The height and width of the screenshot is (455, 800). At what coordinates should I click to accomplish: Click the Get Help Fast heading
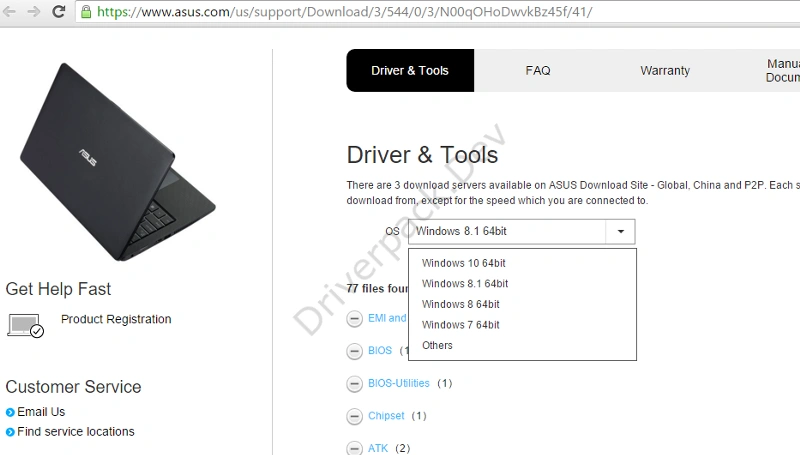58,289
